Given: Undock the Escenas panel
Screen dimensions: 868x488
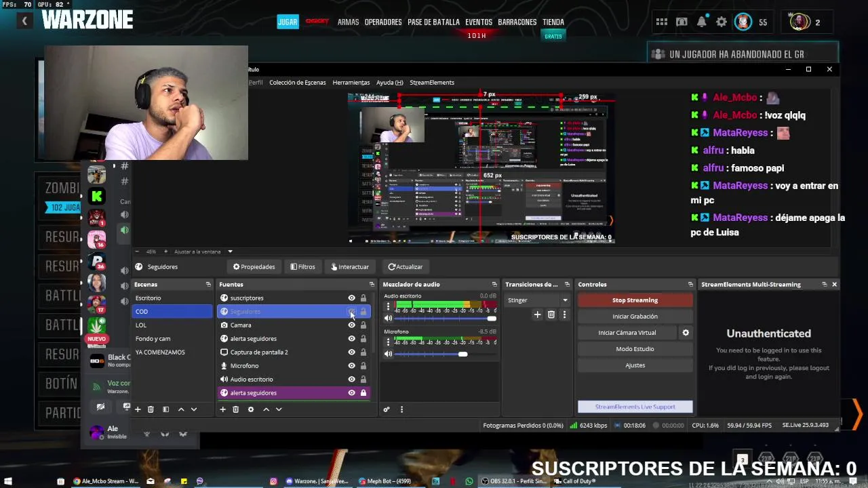Looking at the screenshot, I should [x=208, y=285].
